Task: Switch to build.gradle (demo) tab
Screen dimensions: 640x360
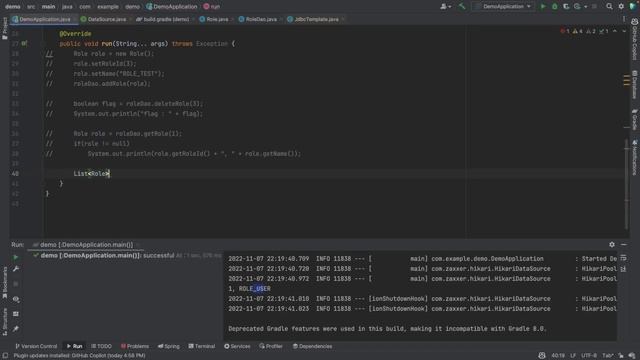Action: pyautogui.click(x=163, y=19)
